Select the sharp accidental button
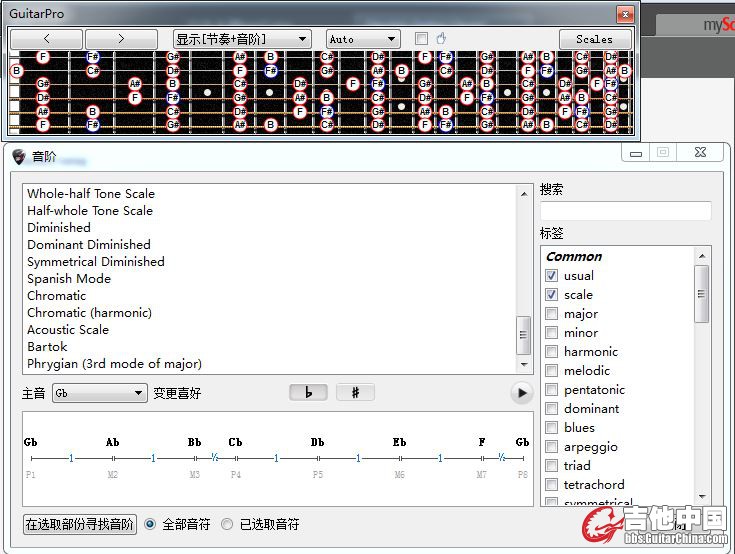735x554 pixels. 355,393
